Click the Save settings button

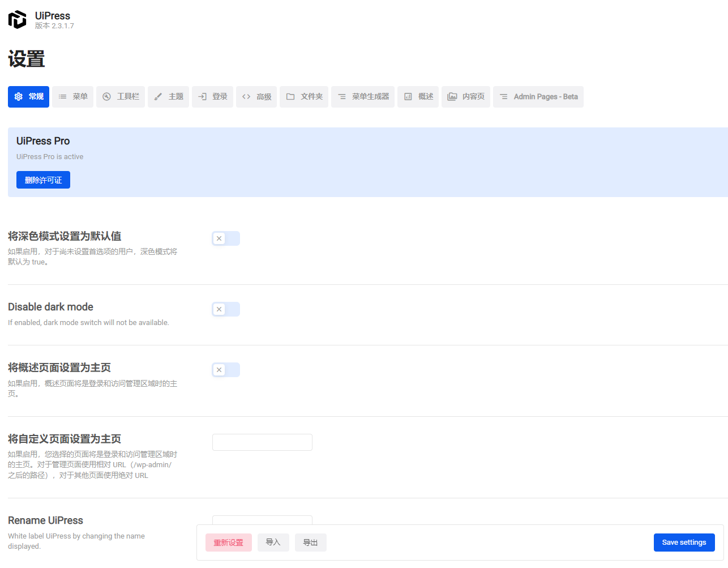point(684,543)
